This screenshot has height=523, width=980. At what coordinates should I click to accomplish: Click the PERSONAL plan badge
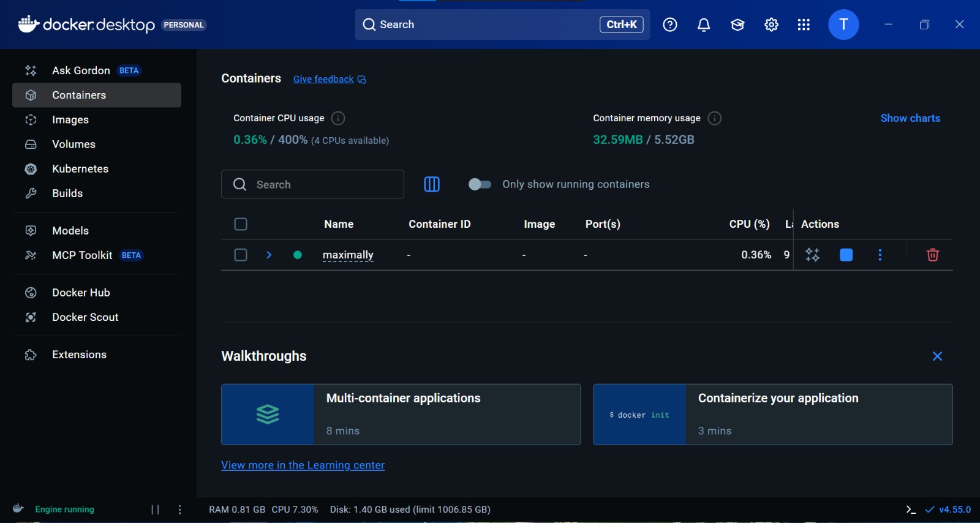point(184,25)
